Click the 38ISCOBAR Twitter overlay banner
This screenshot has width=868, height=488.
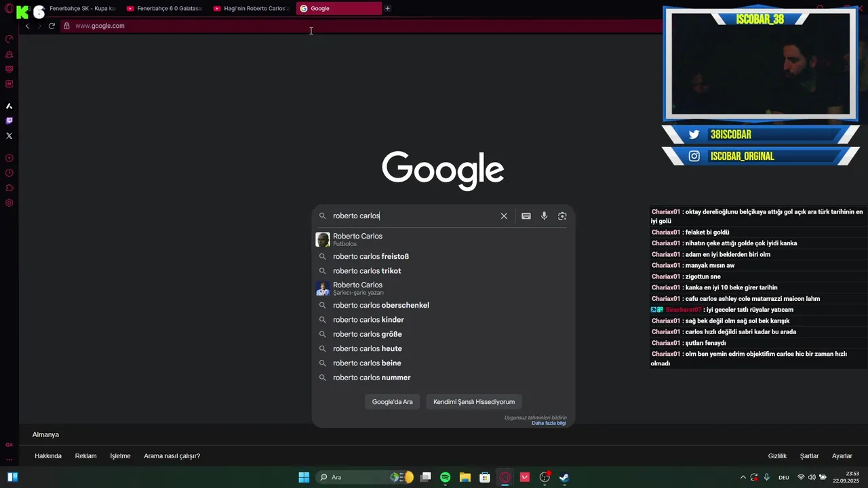760,134
